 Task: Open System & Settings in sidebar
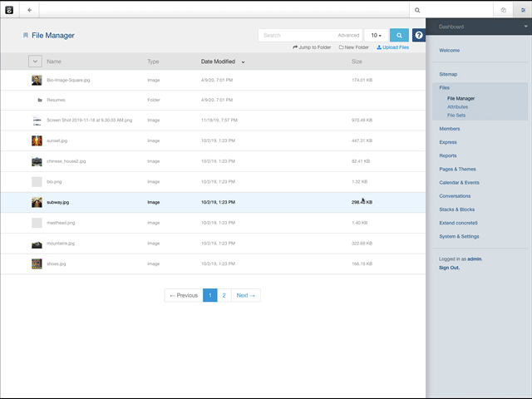pos(459,236)
